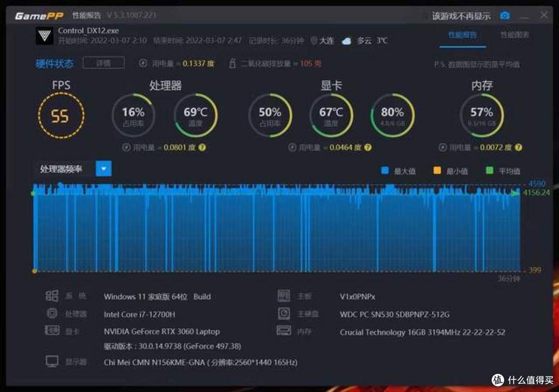Click the FPS 55 gauge ring
Image resolution: width=559 pixels, height=392 pixels.
point(61,115)
